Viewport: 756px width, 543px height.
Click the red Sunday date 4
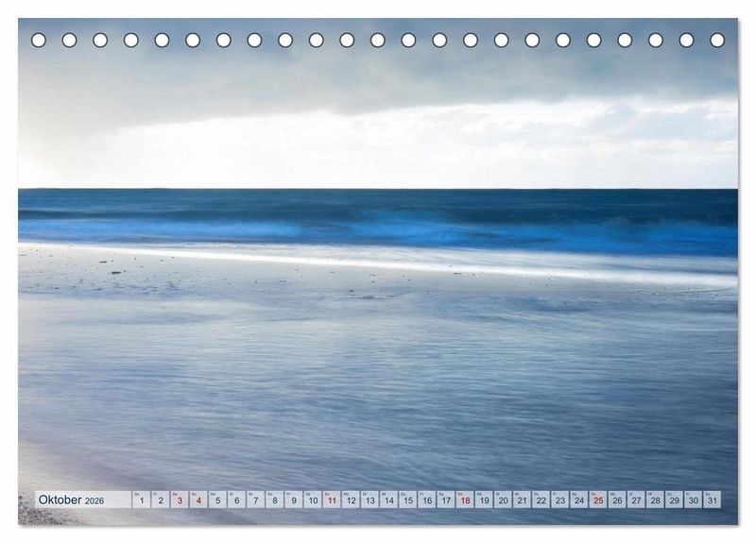point(198,501)
